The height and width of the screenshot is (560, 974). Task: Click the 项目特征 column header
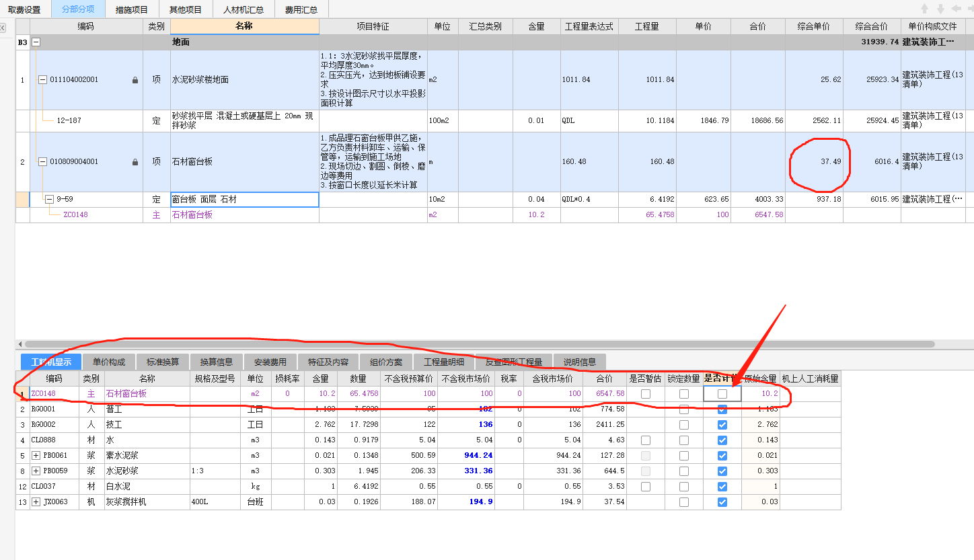coord(373,26)
